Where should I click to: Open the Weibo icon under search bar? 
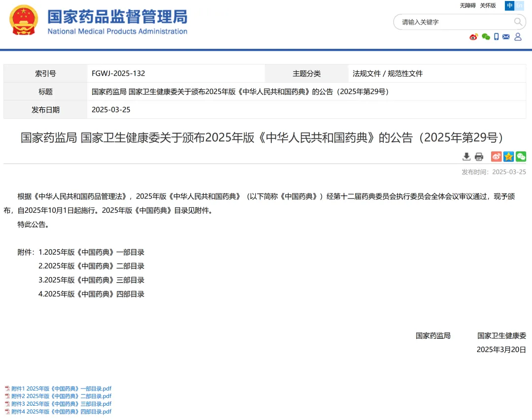[x=474, y=37]
